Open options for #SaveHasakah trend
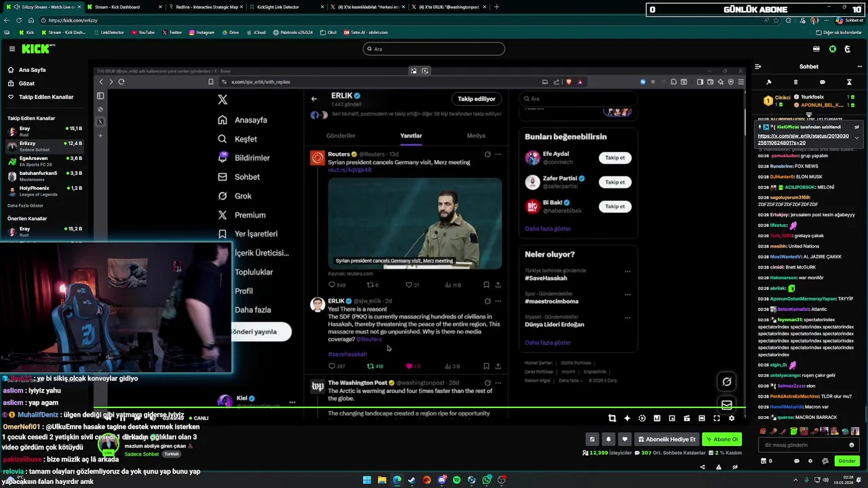868x488 pixels. tap(627, 272)
